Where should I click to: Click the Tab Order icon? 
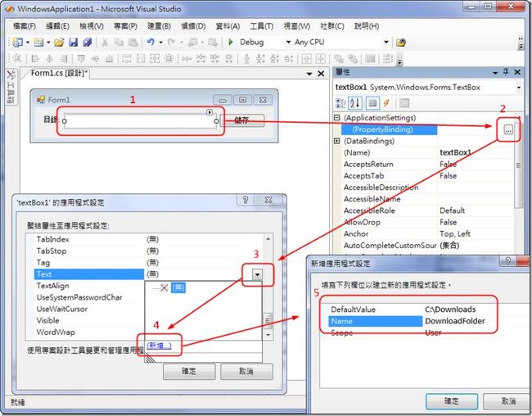tap(387, 59)
